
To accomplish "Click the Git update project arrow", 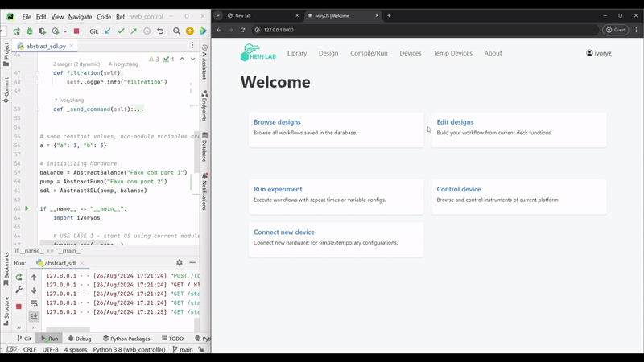I will tap(108, 31).
